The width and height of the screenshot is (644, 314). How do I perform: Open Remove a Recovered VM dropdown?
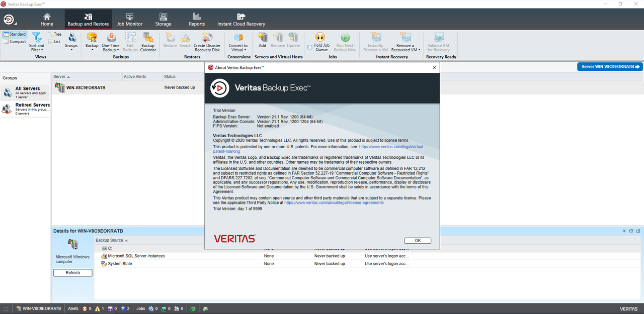click(406, 42)
